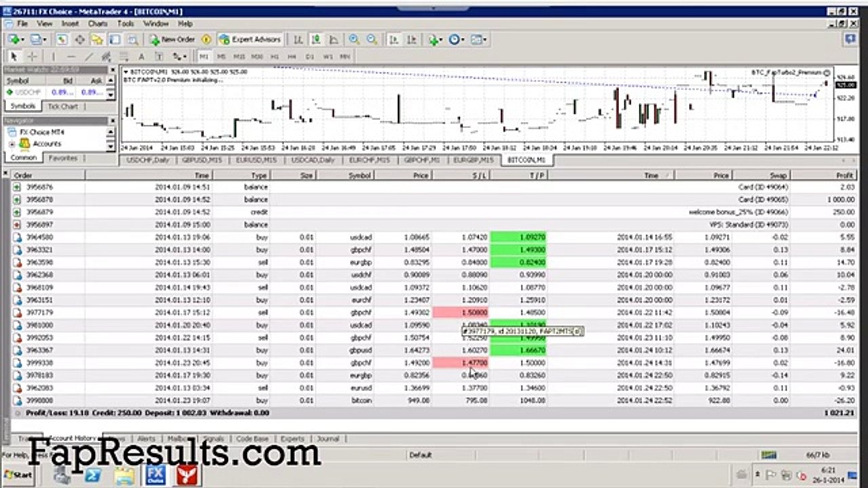Switch to the Alerts terminal tab

(x=146, y=439)
